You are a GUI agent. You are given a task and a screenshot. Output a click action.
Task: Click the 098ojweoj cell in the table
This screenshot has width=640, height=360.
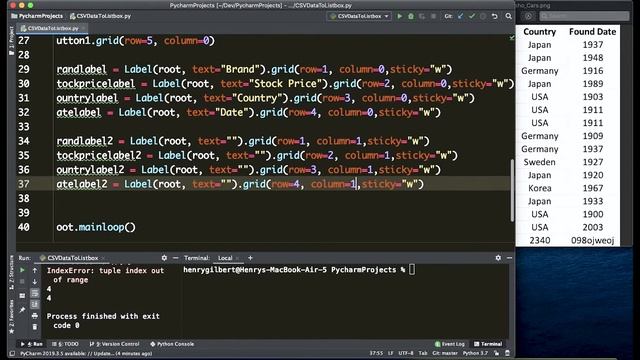(x=592, y=240)
